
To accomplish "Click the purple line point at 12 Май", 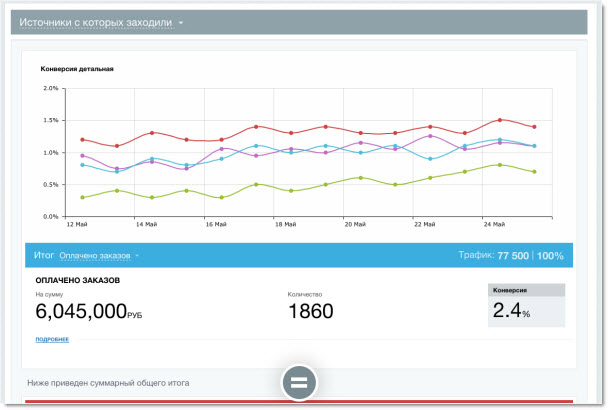I will coord(82,155).
